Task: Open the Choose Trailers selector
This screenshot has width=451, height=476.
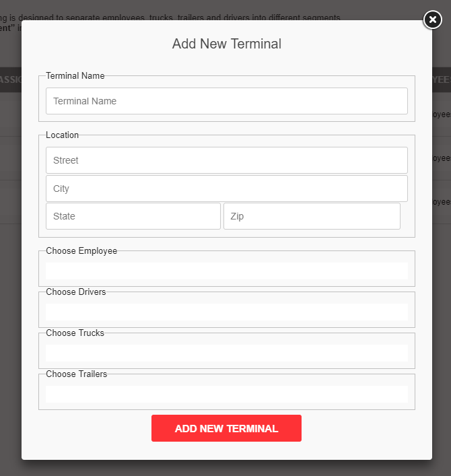Action: (x=227, y=394)
